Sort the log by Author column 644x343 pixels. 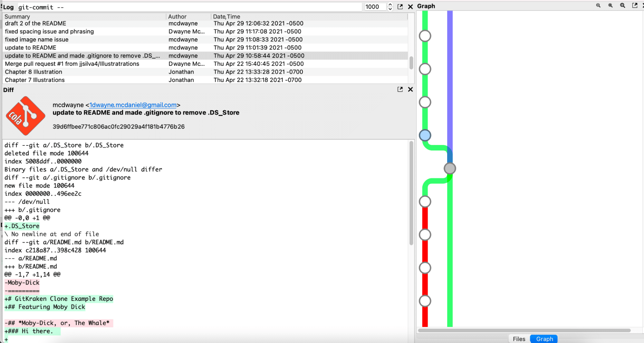point(177,16)
